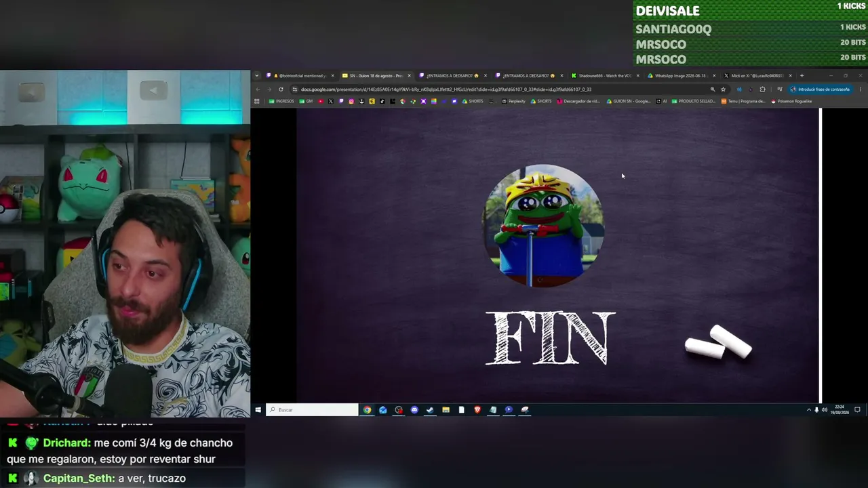
Task: Open the Chrome extensions puzzle icon
Action: coord(762,89)
